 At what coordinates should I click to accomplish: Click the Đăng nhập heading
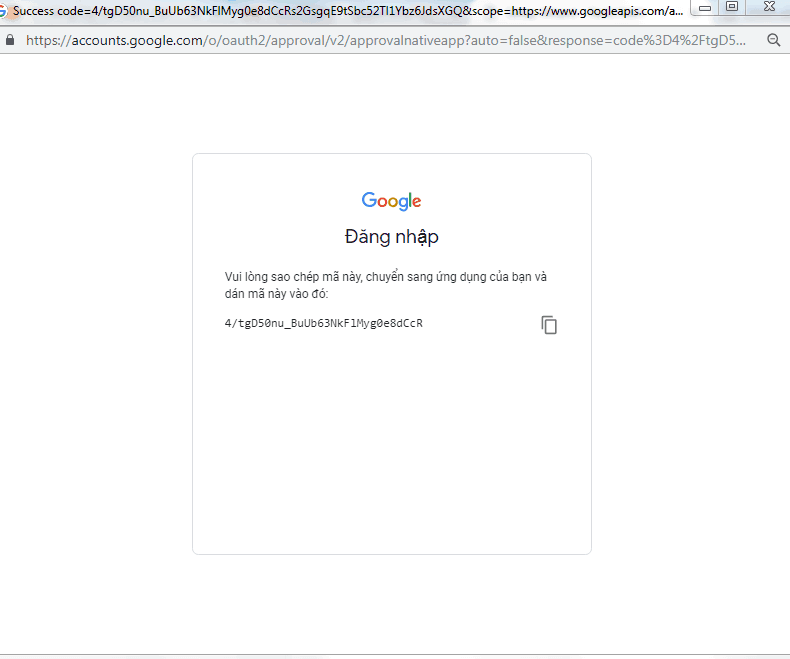point(391,237)
